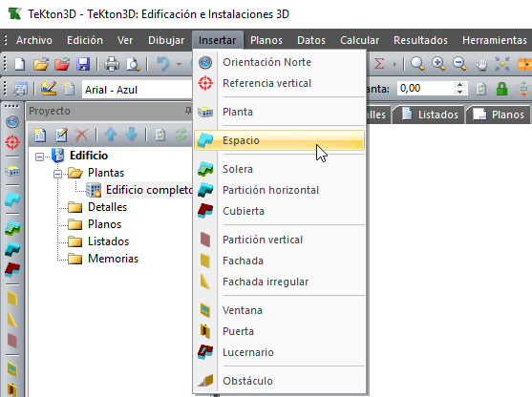Click the Undo arrow icon

tap(163, 64)
